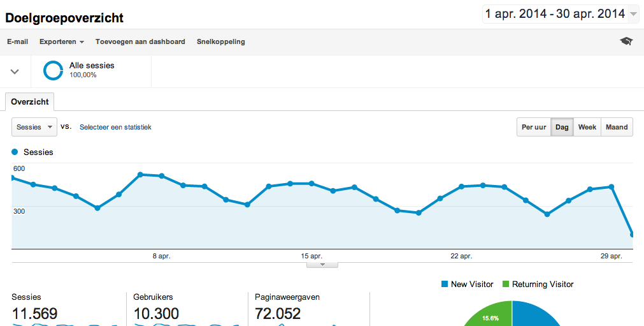Click the 22 apr. axis label

point(461,256)
